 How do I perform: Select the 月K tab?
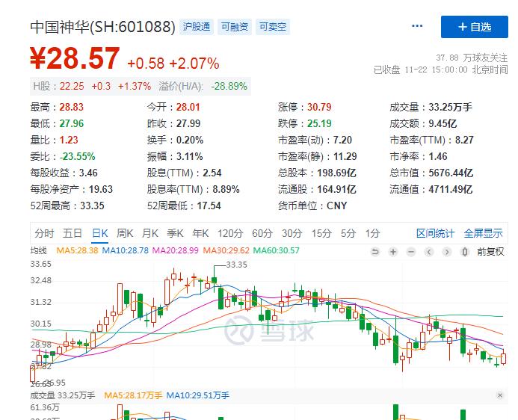tap(150, 233)
